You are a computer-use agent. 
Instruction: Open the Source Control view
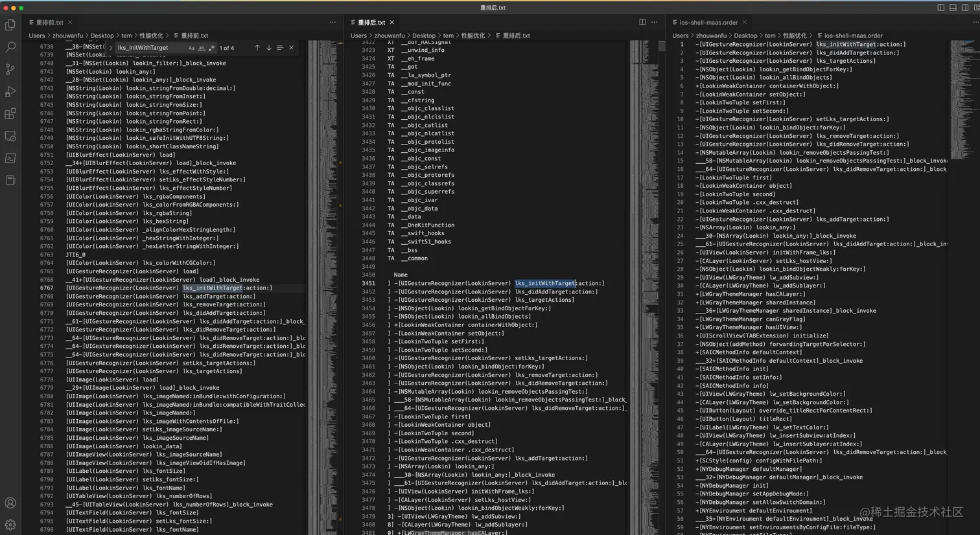coord(10,69)
